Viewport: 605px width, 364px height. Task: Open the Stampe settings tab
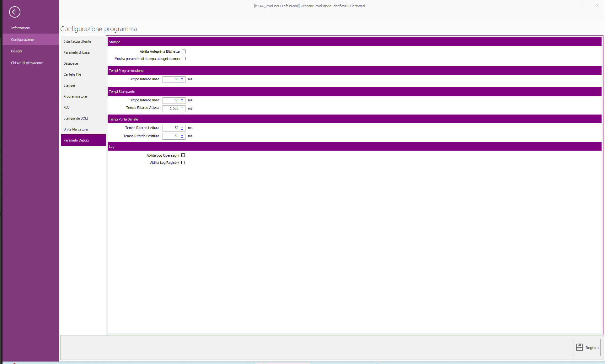[x=83, y=85]
